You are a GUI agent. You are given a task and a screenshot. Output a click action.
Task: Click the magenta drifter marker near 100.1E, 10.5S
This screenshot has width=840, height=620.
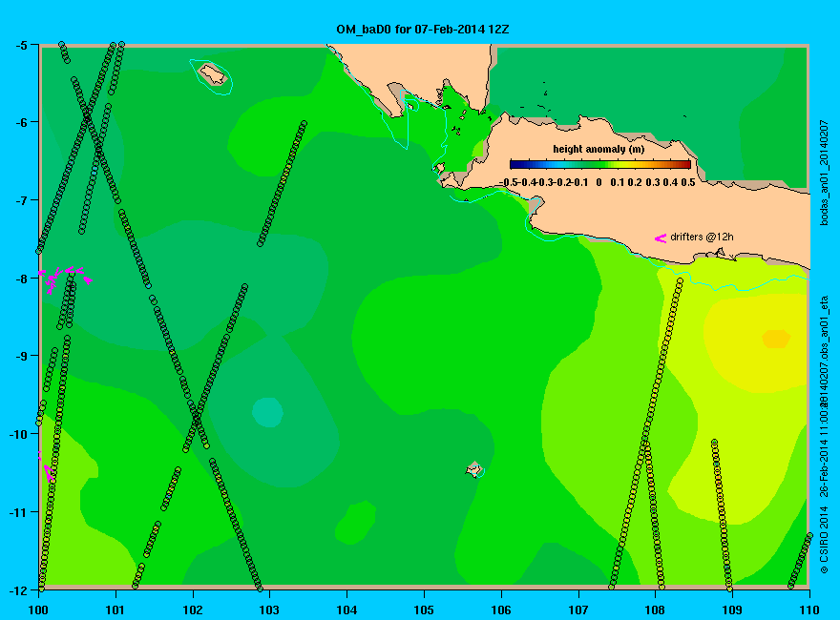(49, 473)
